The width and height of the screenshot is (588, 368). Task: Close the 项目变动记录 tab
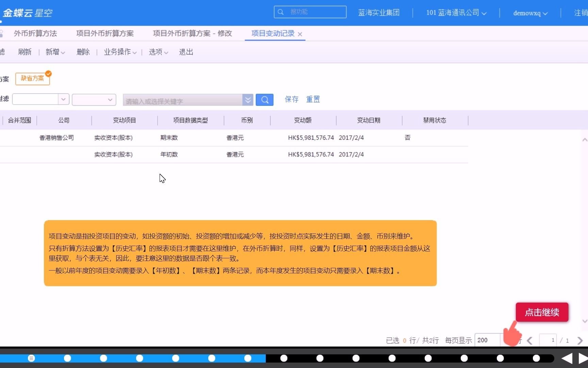click(300, 34)
